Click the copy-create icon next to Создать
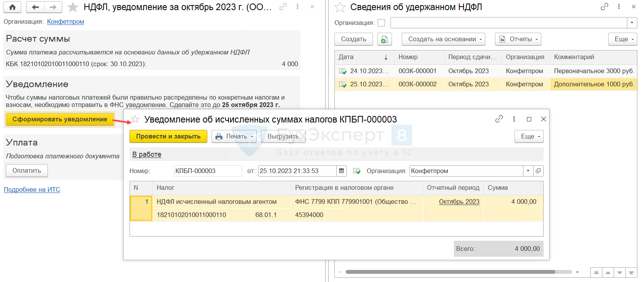Screen dimensions: 644x282 tap(384, 39)
